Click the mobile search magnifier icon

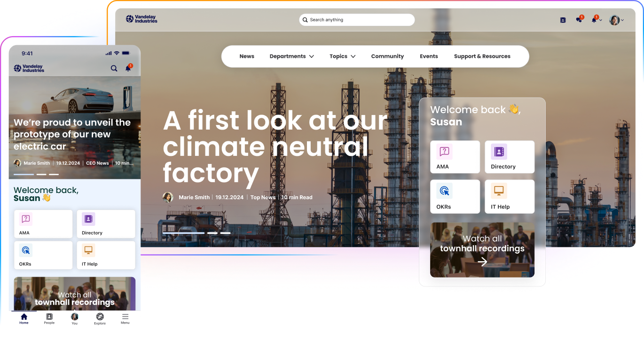(114, 69)
